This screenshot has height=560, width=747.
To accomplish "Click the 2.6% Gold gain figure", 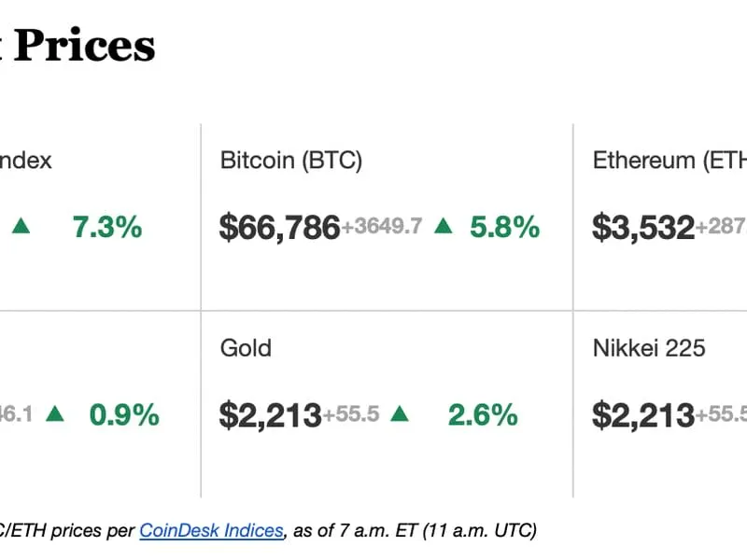I will point(483,414).
